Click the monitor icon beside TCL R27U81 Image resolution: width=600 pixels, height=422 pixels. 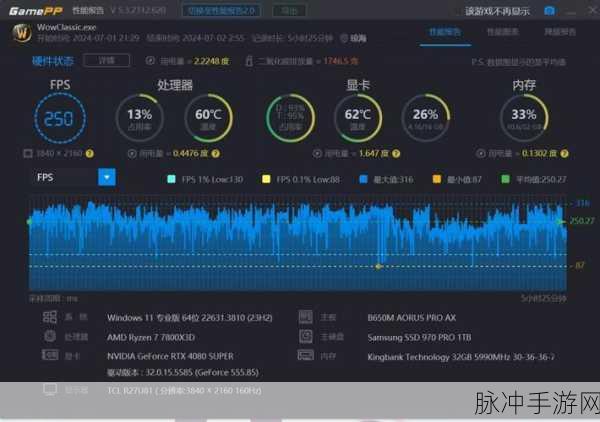[x=50, y=390]
